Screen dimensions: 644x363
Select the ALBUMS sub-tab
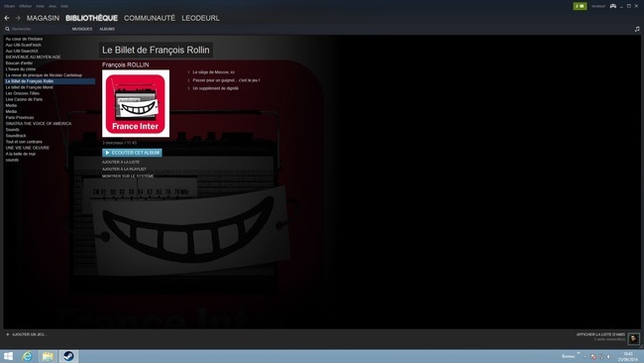click(x=107, y=29)
